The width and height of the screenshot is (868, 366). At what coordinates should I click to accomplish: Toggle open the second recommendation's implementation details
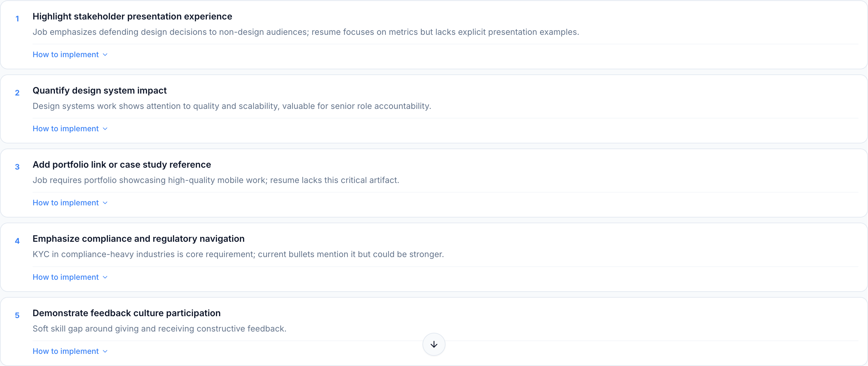coord(65,128)
